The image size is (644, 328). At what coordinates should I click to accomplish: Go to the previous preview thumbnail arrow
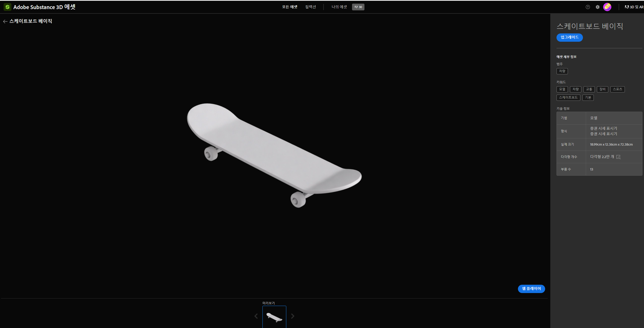[256, 316]
